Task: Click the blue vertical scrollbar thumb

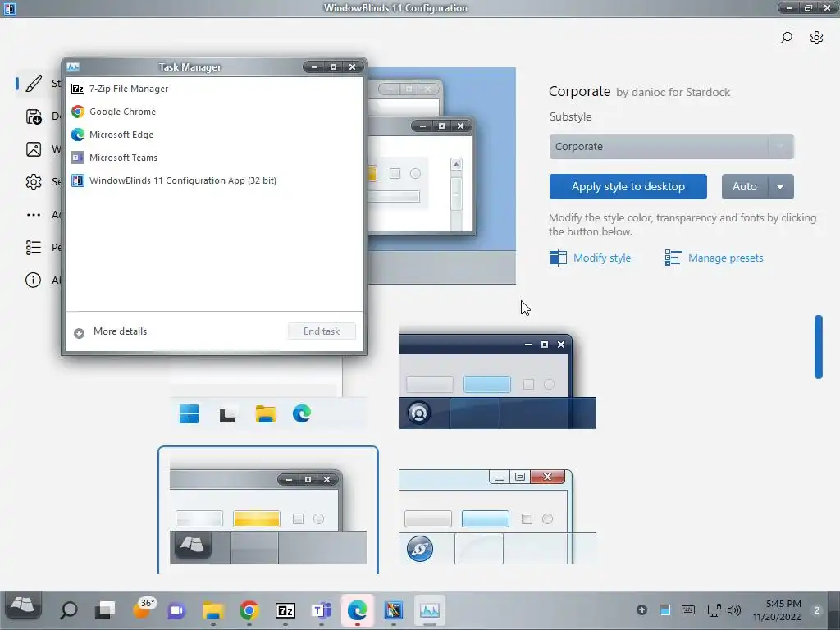Action: tap(818, 347)
